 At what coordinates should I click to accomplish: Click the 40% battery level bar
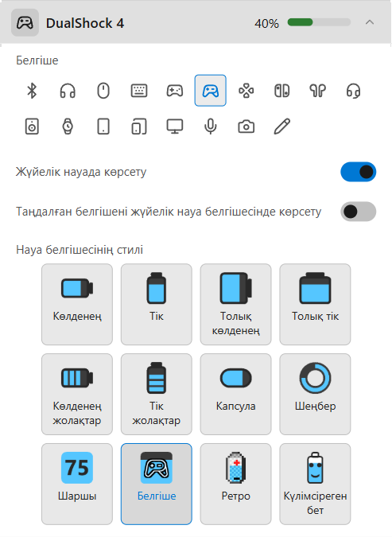319,22
